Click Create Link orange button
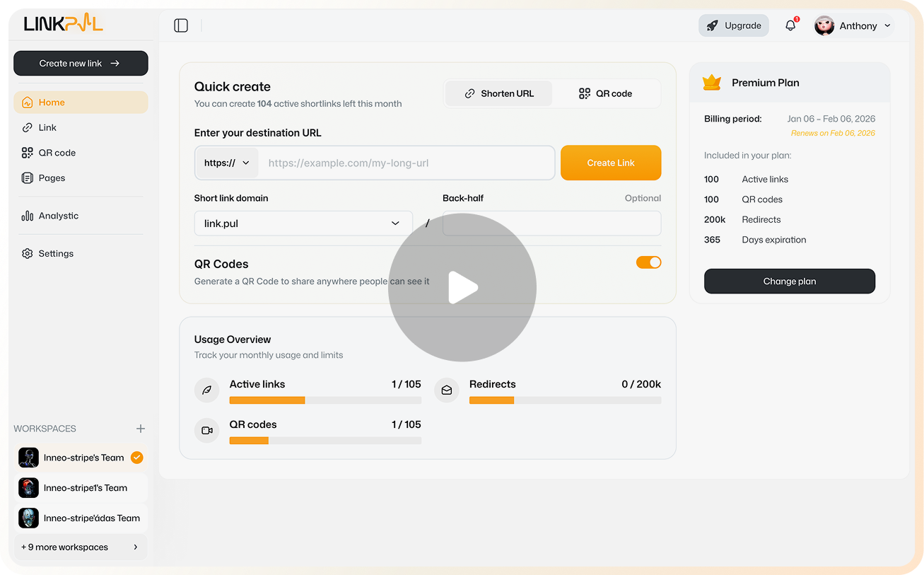 point(611,163)
